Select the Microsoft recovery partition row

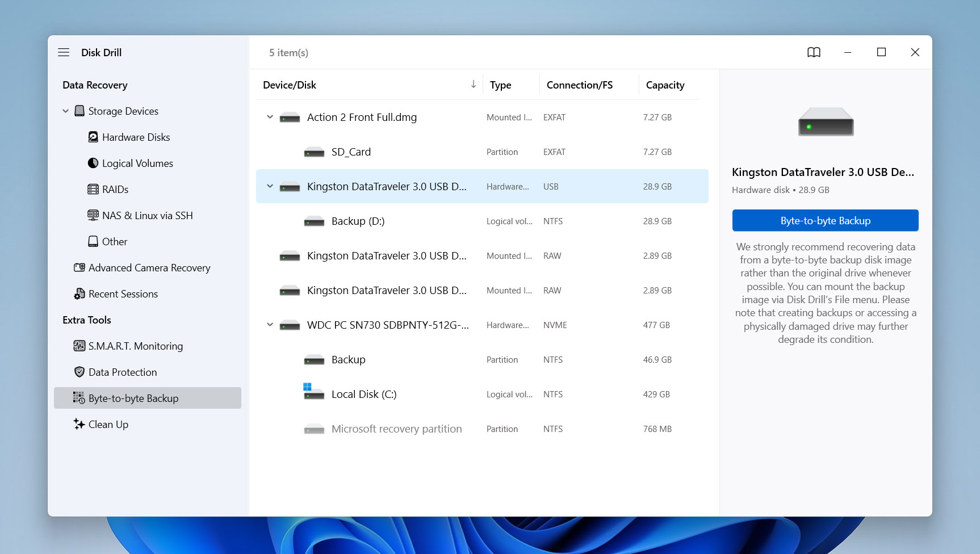click(x=482, y=429)
